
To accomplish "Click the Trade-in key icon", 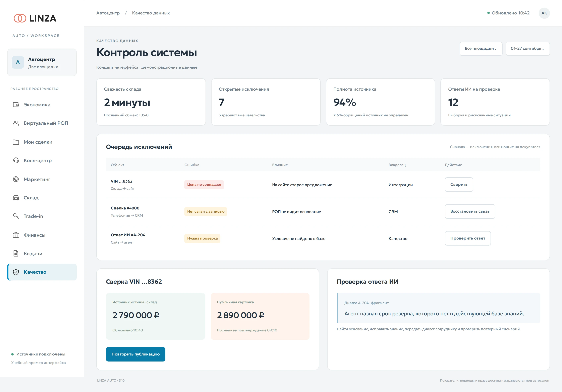I will pyautogui.click(x=16, y=216).
